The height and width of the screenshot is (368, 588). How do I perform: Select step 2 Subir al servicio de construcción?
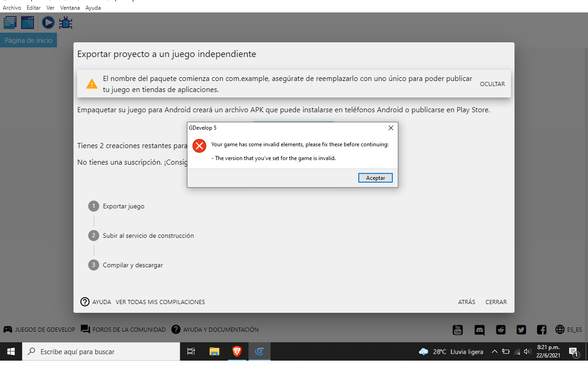pyautogui.click(x=141, y=236)
